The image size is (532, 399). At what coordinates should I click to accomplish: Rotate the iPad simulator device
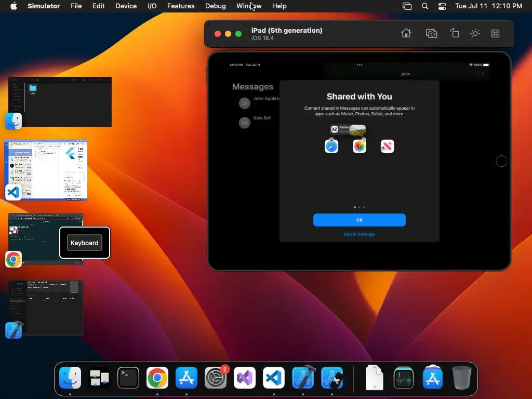tap(454, 33)
